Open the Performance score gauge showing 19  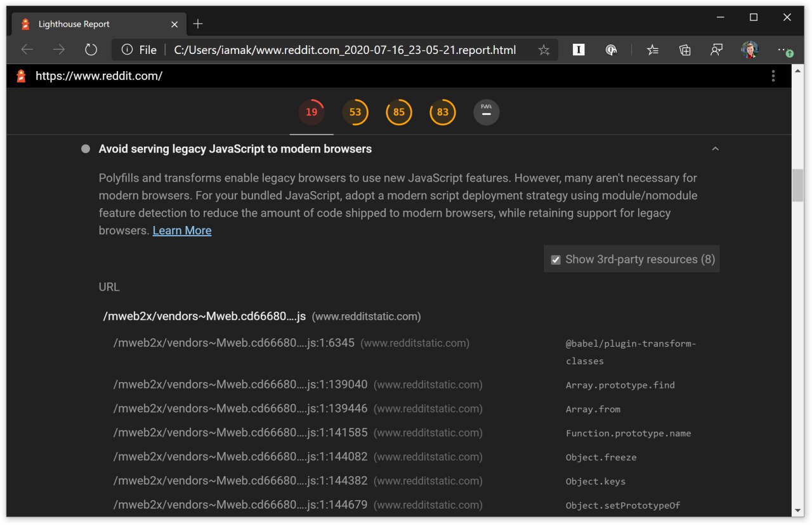click(x=311, y=112)
